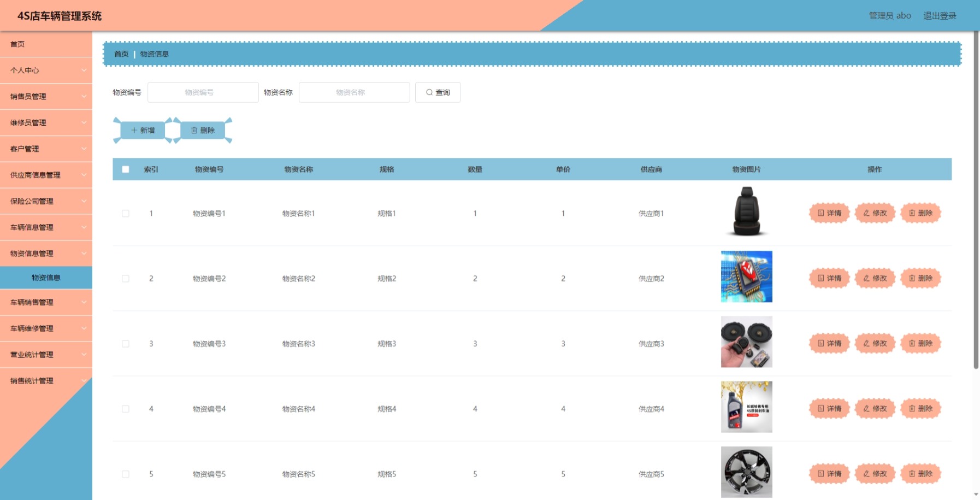The image size is (980, 500).
Task: Click detail icon in row 物资编号5
Action: [820, 474]
